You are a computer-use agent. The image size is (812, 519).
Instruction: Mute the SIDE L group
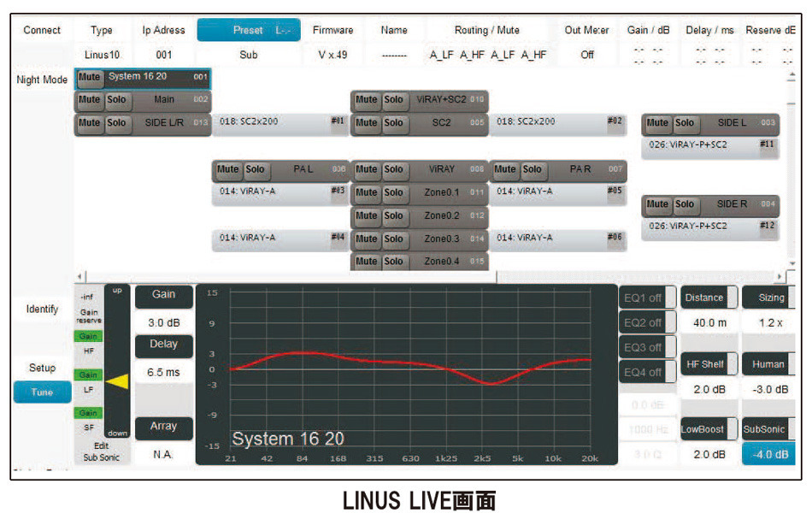click(x=657, y=123)
